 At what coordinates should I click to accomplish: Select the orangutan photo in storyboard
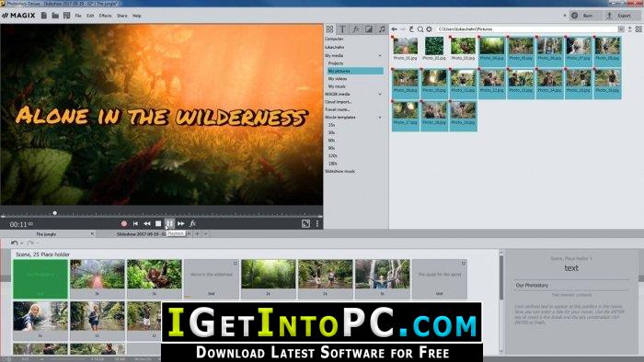(154, 278)
